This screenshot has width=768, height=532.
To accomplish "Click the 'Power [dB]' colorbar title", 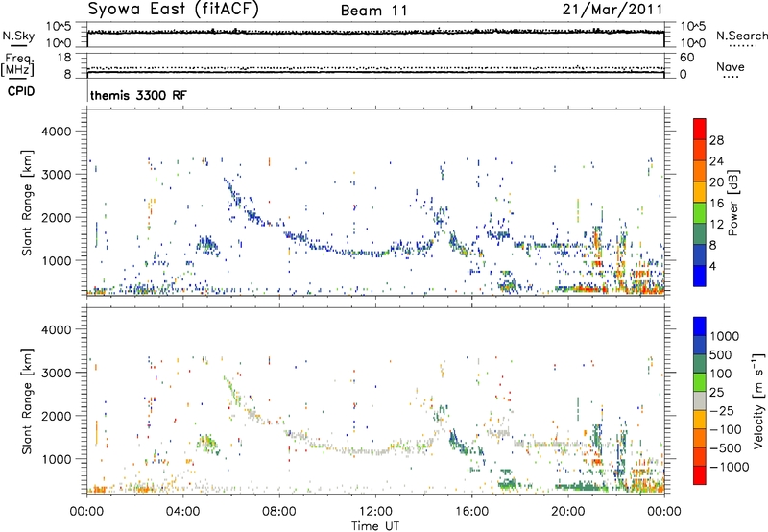I will 732,203.
